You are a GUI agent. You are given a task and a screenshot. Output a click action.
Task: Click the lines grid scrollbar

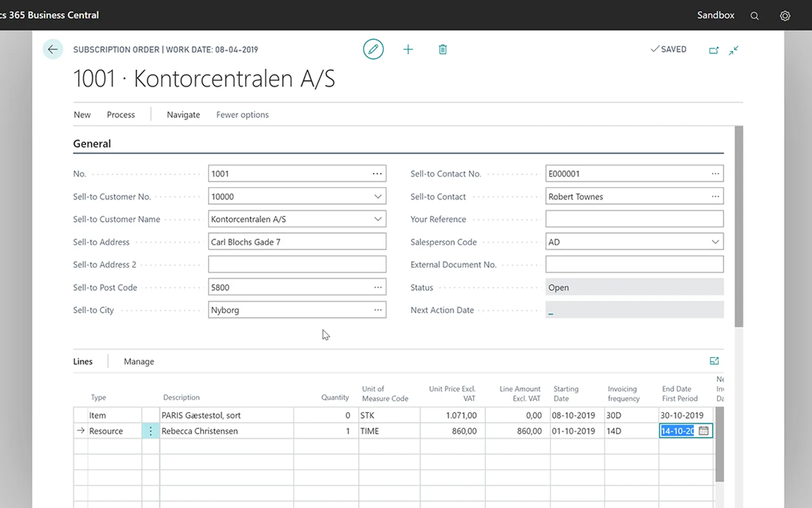[720, 444]
